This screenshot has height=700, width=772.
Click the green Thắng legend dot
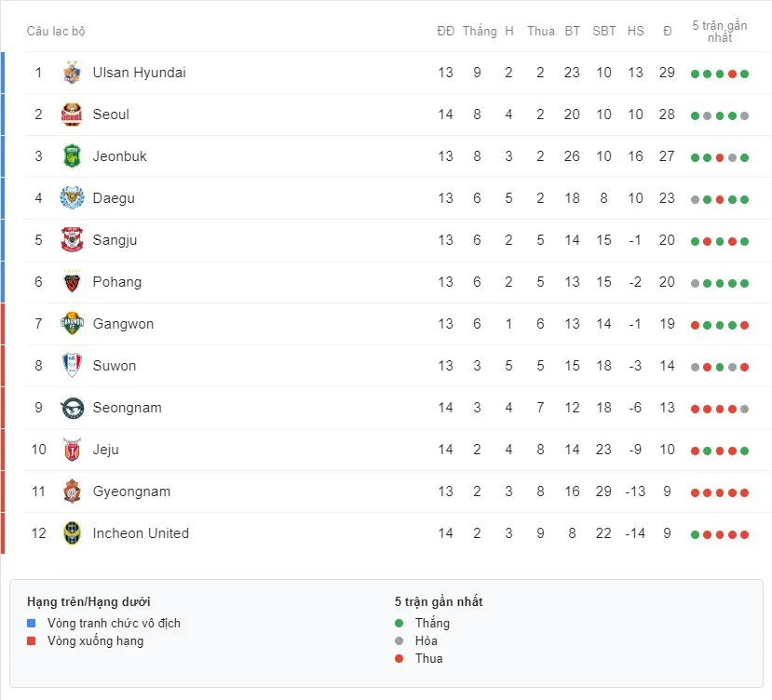400,624
